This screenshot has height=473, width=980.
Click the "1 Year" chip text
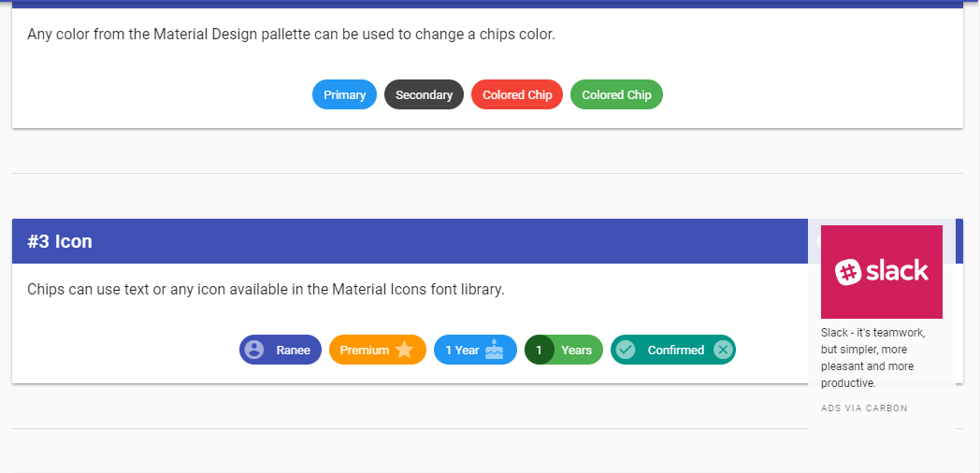click(462, 350)
